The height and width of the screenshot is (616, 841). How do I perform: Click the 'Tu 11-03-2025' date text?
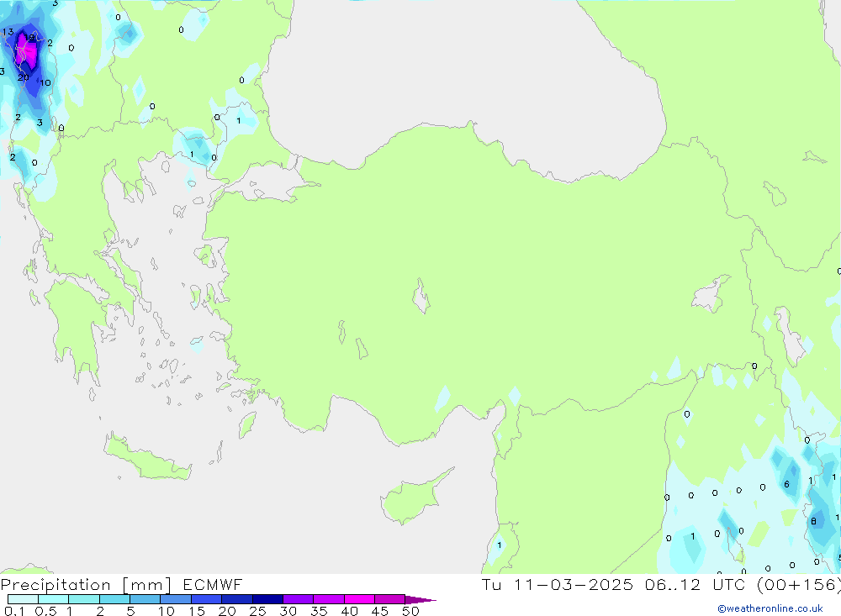[558, 585]
